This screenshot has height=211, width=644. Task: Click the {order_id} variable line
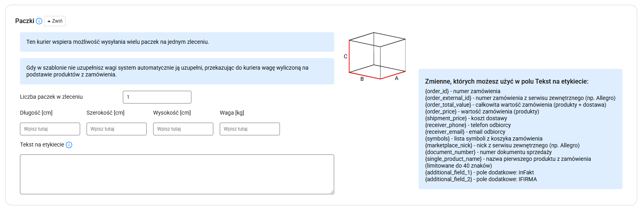pyautogui.click(x=463, y=91)
